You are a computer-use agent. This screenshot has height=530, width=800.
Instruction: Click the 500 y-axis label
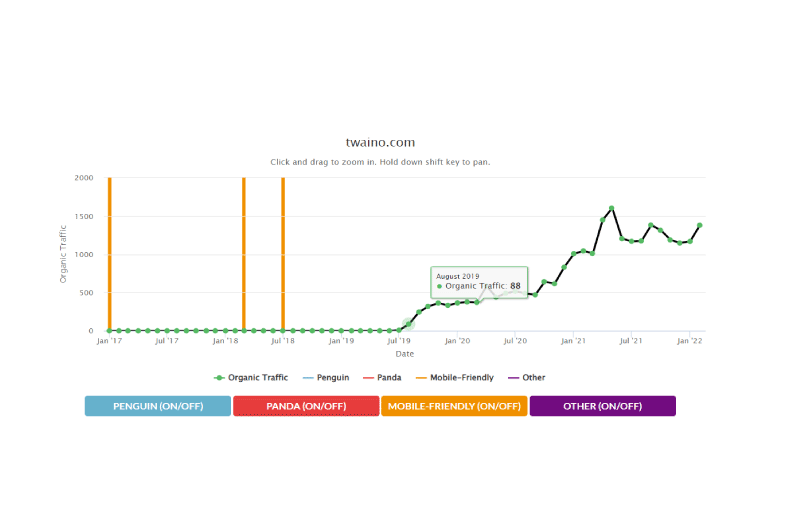86,293
